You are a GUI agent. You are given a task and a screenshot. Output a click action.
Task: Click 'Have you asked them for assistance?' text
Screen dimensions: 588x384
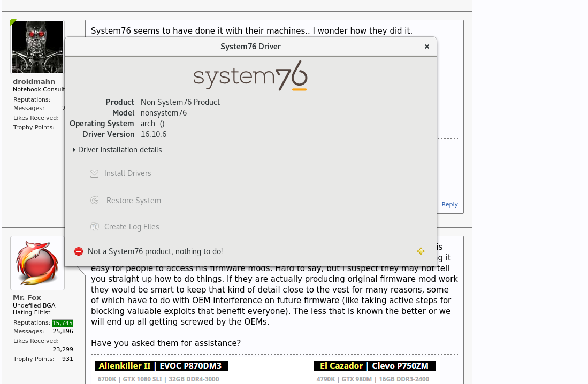coord(166,343)
